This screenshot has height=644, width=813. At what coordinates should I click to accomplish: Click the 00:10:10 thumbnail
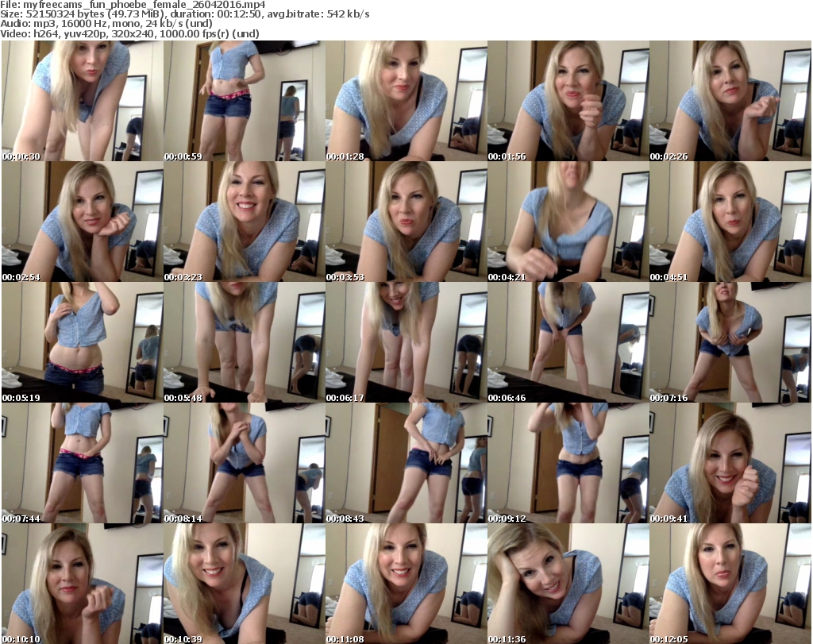(x=83, y=584)
